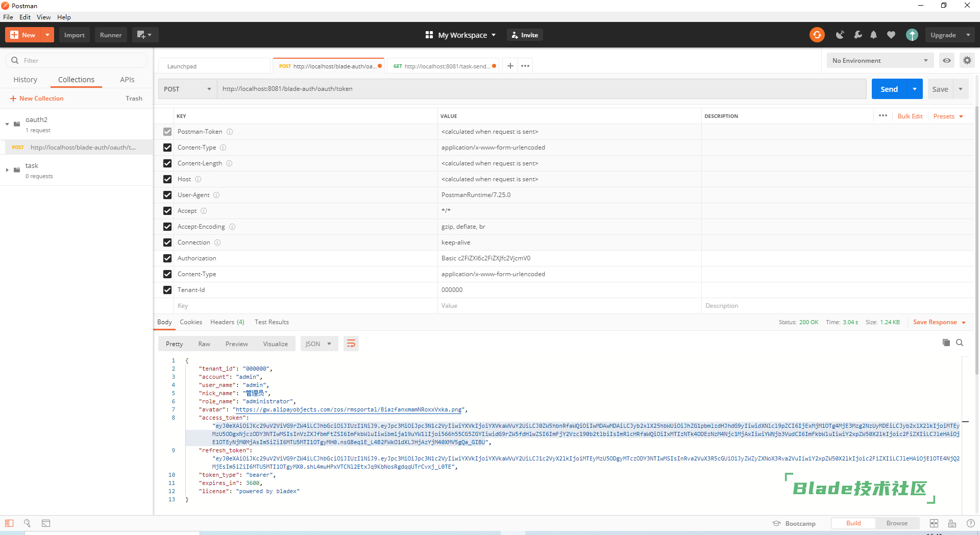The height and width of the screenshot is (535, 980).
Task: Open settings wrench icon in header
Action: tap(857, 35)
